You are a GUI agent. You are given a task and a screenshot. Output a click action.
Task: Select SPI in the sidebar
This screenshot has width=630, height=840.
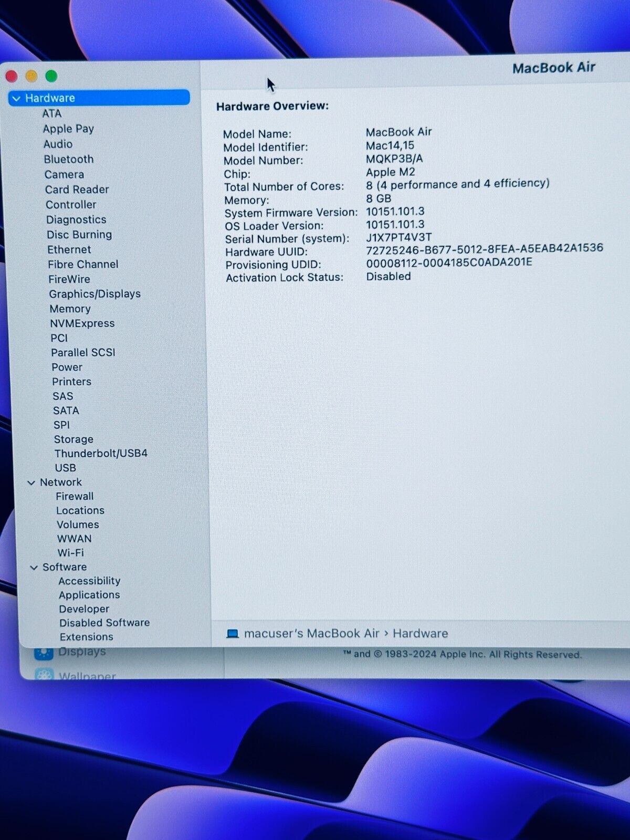pyautogui.click(x=61, y=425)
